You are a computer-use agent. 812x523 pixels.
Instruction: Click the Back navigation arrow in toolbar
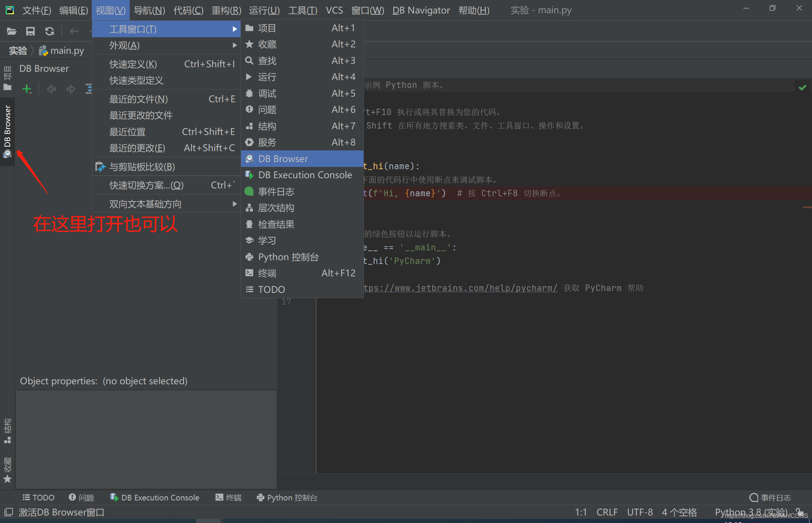(74, 31)
